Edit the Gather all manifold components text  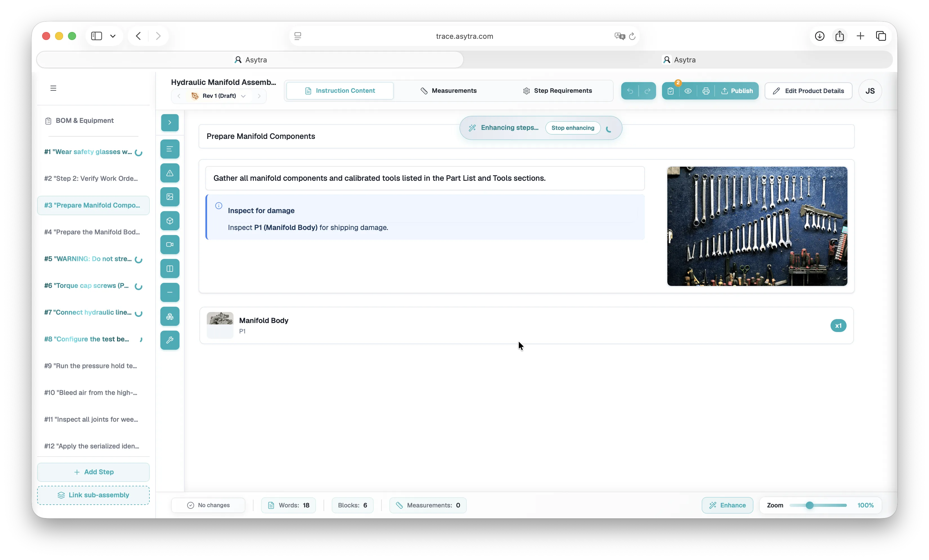425,178
